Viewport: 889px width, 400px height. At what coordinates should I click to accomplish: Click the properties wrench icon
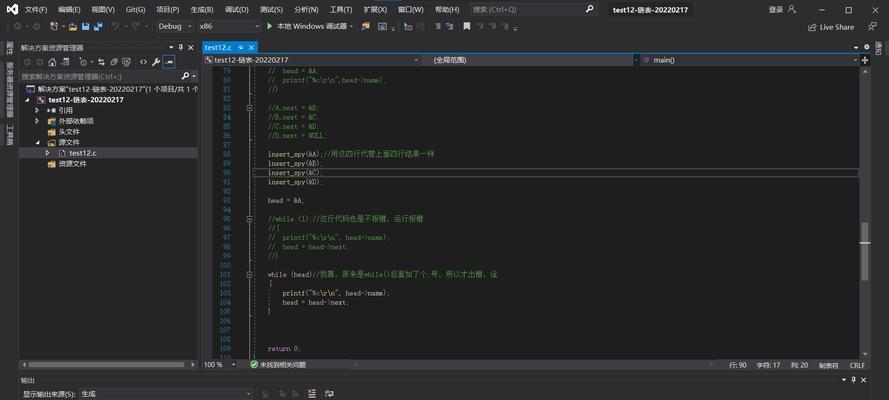coord(156,62)
